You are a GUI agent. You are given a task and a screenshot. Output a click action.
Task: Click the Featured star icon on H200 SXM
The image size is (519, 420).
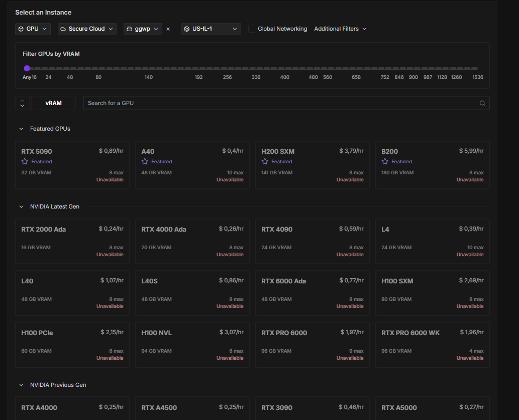(x=265, y=161)
